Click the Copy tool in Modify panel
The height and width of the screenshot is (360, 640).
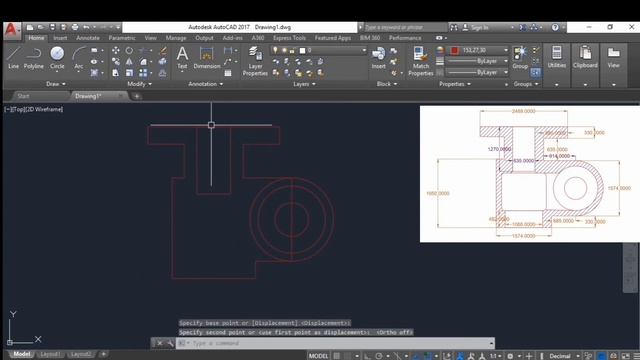tap(116, 62)
